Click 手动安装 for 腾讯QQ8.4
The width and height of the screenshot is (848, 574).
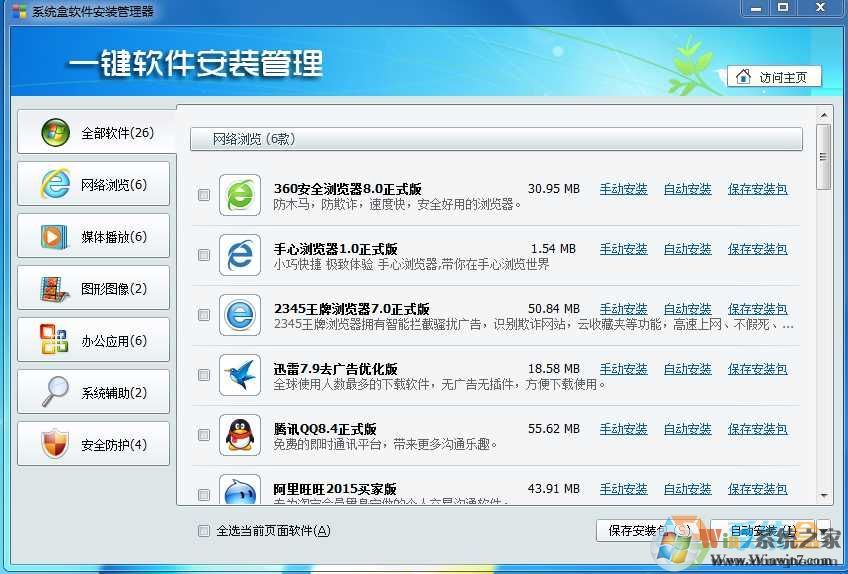pyautogui.click(x=624, y=429)
